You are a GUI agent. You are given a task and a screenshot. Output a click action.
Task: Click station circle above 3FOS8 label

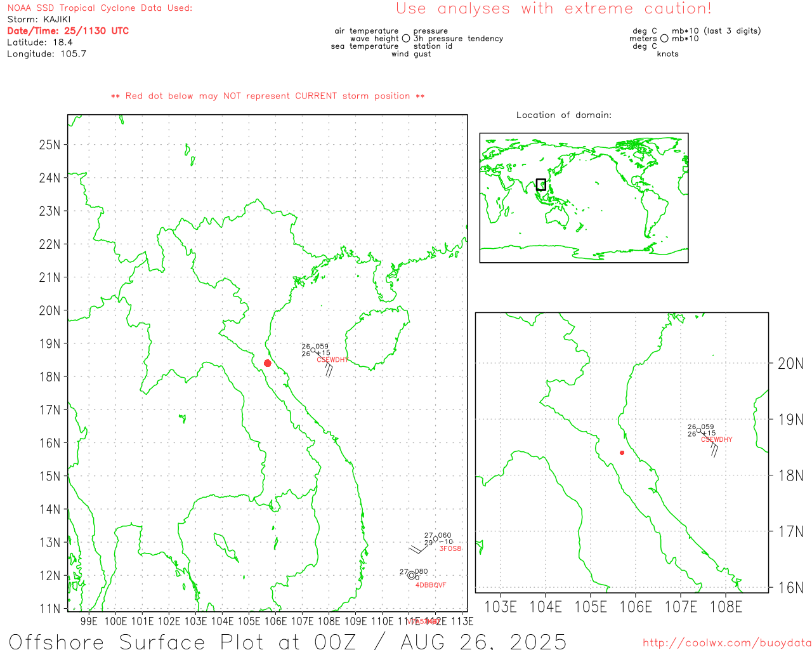[435, 540]
